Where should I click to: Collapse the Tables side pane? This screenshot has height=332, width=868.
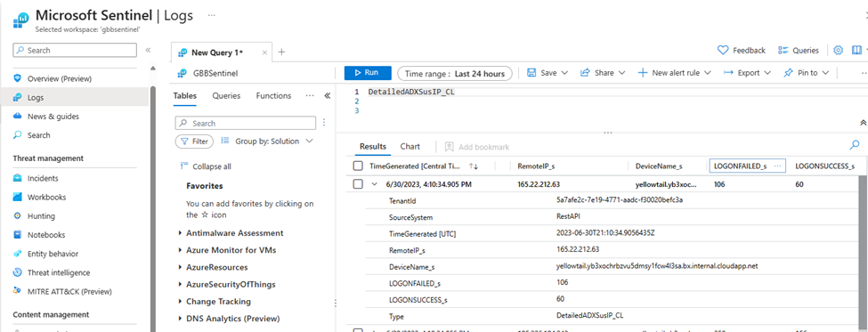click(327, 96)
